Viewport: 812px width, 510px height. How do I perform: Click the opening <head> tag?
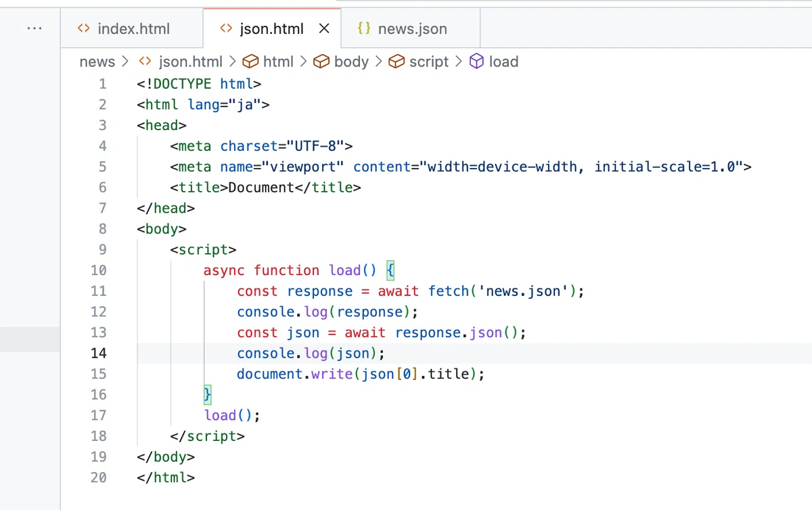162,125
